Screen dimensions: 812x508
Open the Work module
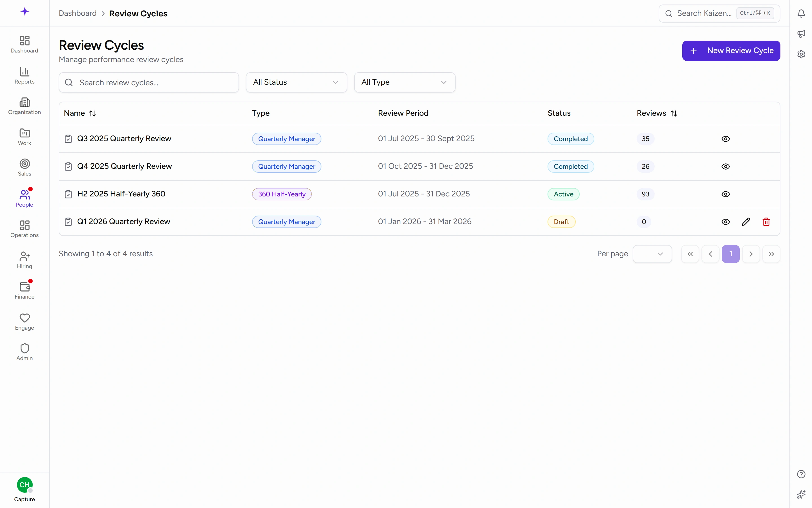[x=25, y=137]
